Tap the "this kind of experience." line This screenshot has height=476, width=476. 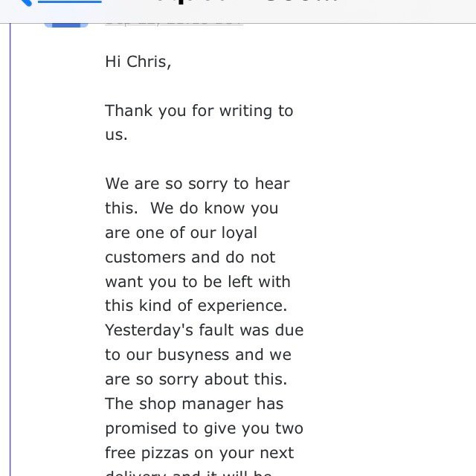(x=196, y=306)
